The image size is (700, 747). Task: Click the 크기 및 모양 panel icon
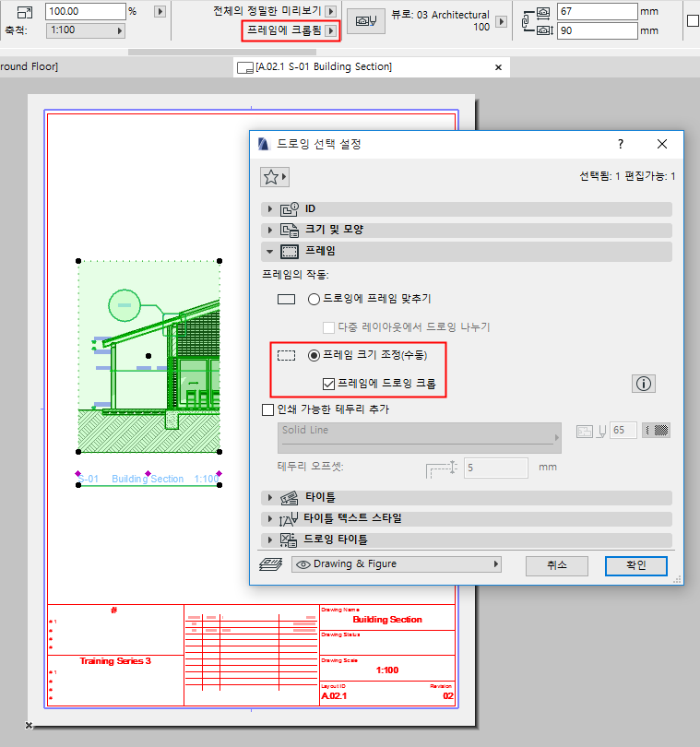tap(290, 231)
